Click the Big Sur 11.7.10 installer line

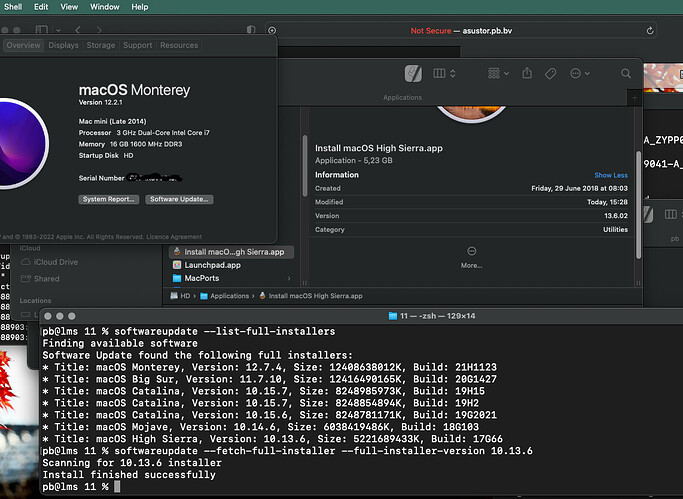tap(270, 379)
